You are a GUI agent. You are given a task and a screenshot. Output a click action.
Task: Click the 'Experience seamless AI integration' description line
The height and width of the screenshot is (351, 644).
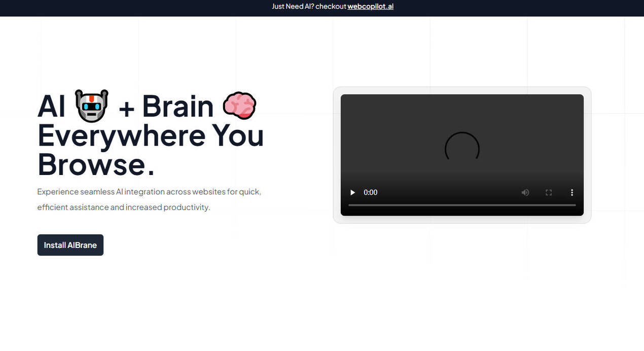click(x=149, y=192)
